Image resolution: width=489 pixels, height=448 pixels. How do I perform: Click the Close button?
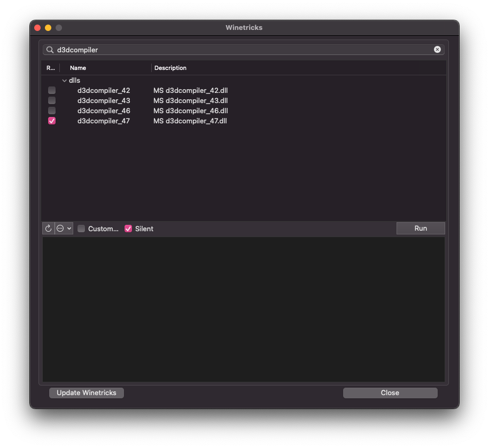coord(390,393)
